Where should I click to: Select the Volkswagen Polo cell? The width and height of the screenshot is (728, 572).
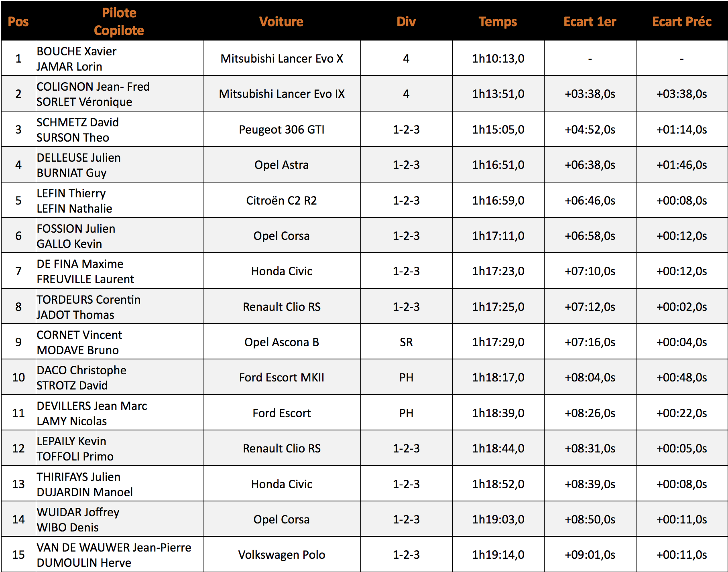click(x=282, y=554)
